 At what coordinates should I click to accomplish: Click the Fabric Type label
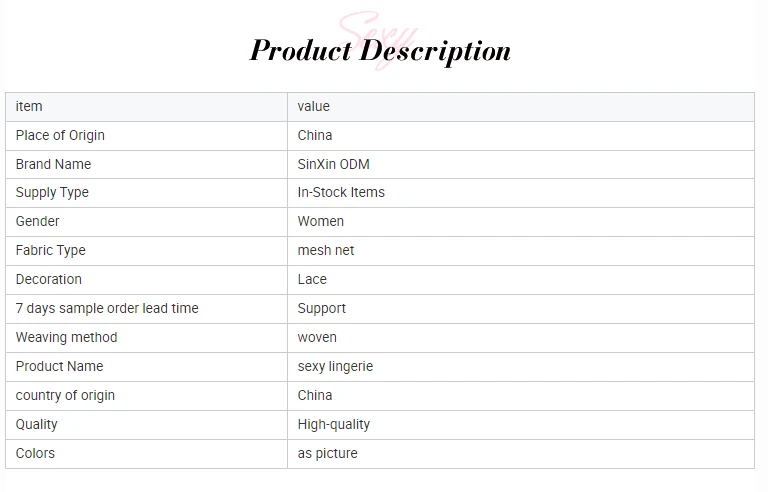pos(50,250)
